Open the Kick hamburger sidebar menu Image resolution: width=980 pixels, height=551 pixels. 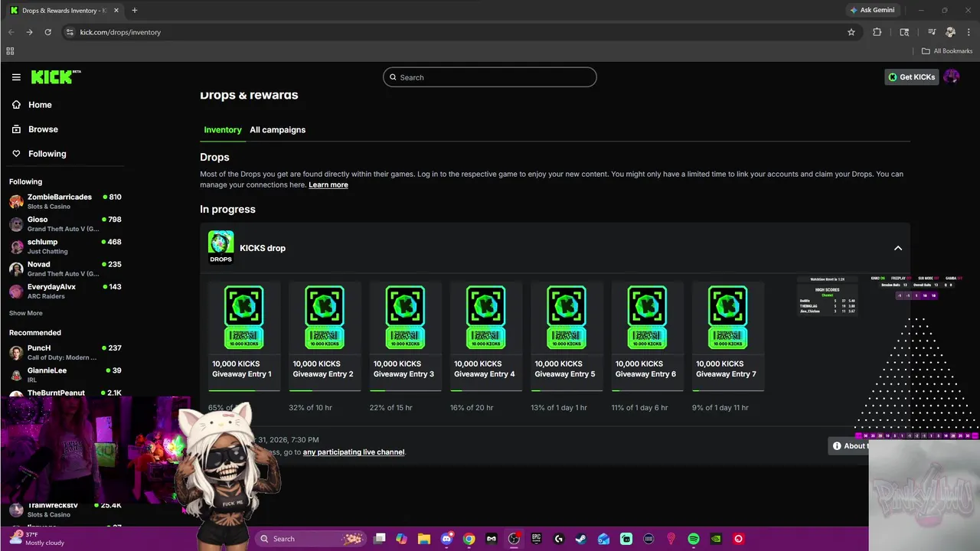click(16, 77)
